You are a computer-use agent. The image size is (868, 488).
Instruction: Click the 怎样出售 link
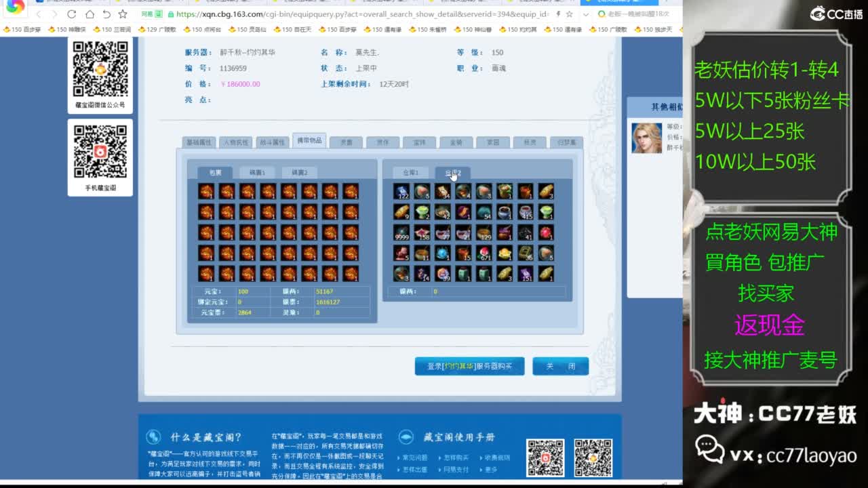point(415,470)
